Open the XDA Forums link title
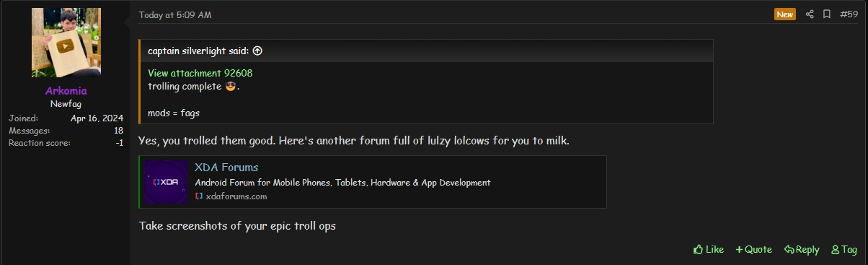Viewport: 868px width, 265px height. tap(226, 168)
